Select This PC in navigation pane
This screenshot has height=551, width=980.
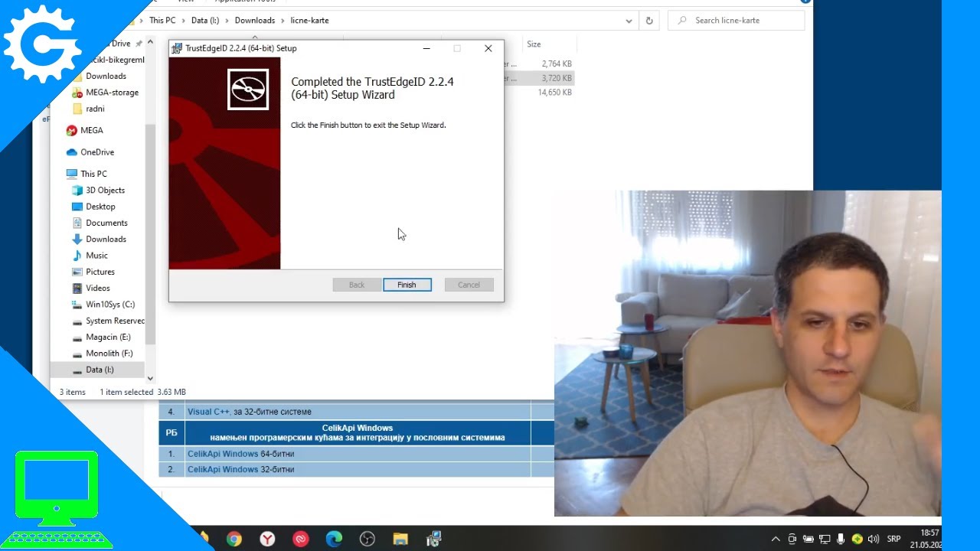[93, 174]
